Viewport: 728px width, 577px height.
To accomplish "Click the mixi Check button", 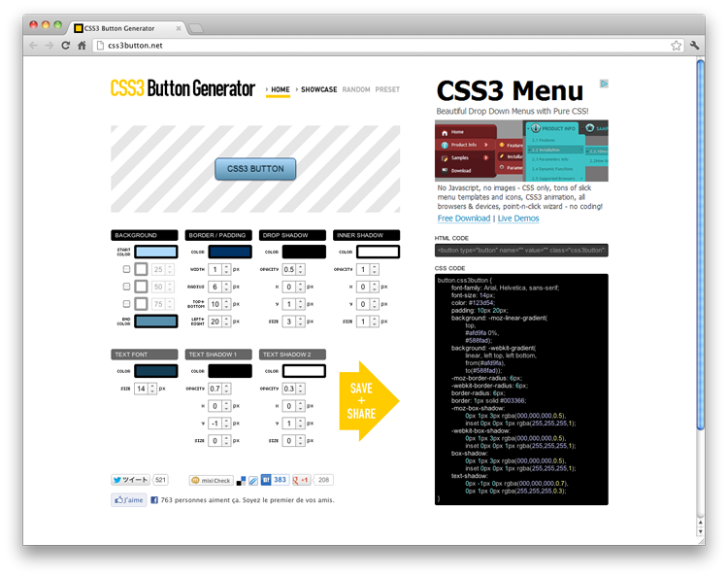I will pyautogui.click(x=212, y=481).
